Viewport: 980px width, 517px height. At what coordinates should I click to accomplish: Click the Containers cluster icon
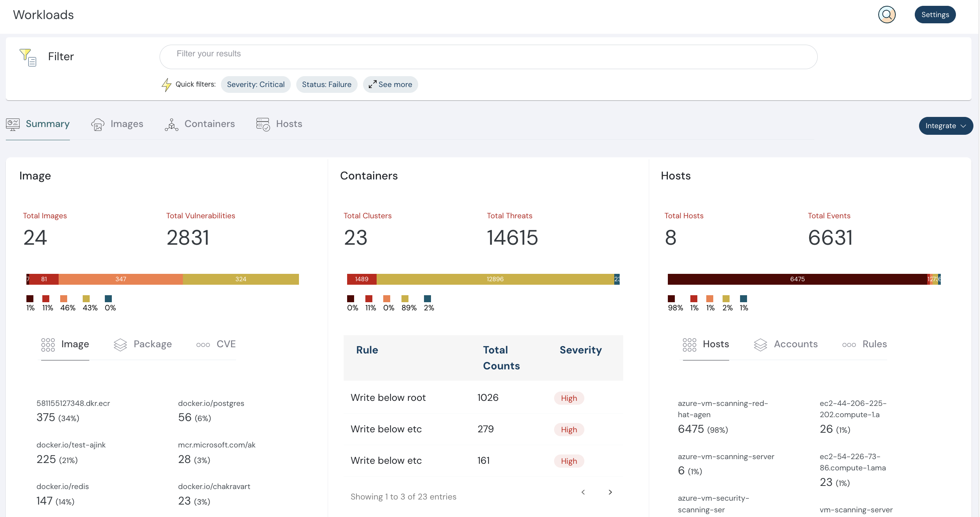pos(171,124)
